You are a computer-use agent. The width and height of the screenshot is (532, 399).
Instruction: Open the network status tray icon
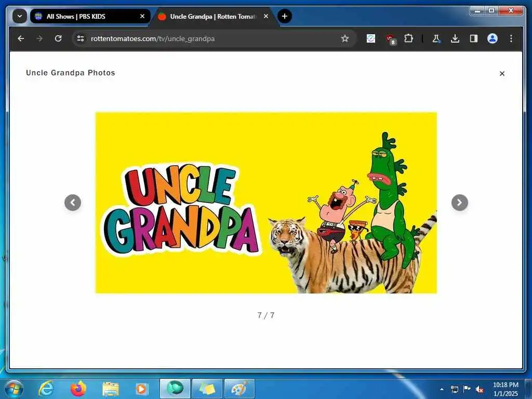(455, 389)
